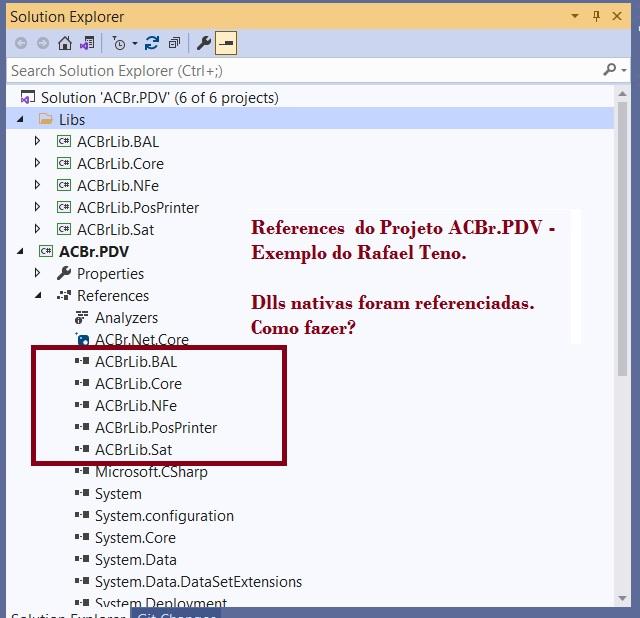This screenshot has height=618, width=640.
Task: Expand the ACBrLib.Sat project
Action: pyautogui.click(x=38, y=229)
